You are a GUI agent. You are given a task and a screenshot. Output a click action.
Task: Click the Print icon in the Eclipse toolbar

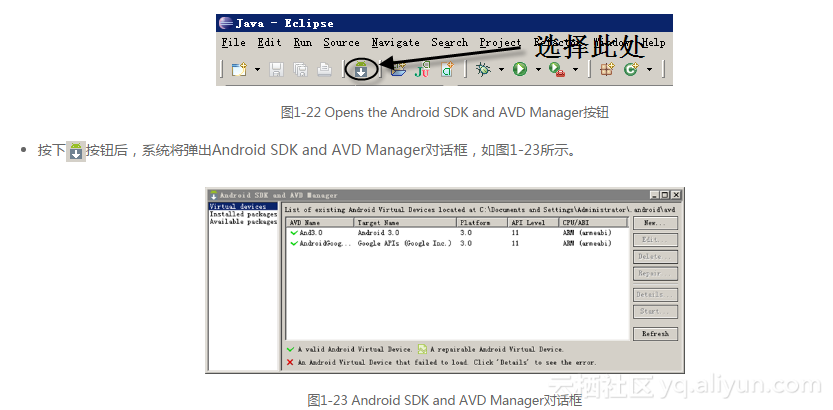tap(325, 70)
